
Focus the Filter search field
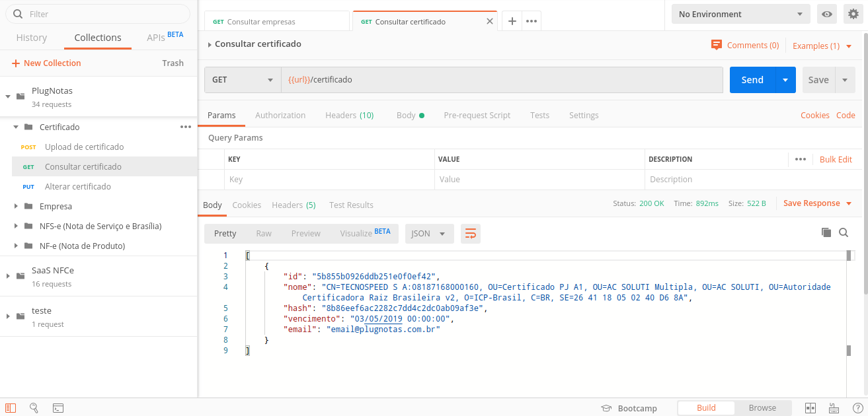point(98,14)
